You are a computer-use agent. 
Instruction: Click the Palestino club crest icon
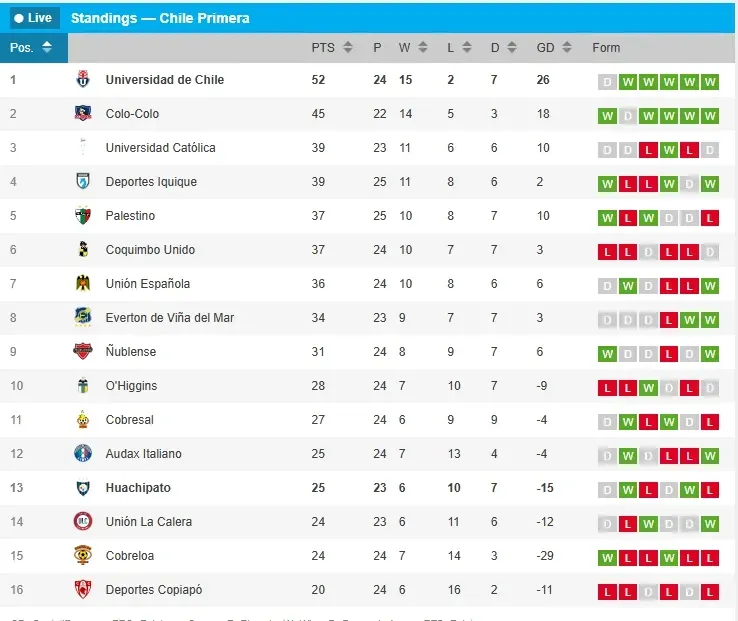pyautogui.click(x=83, y=216)
